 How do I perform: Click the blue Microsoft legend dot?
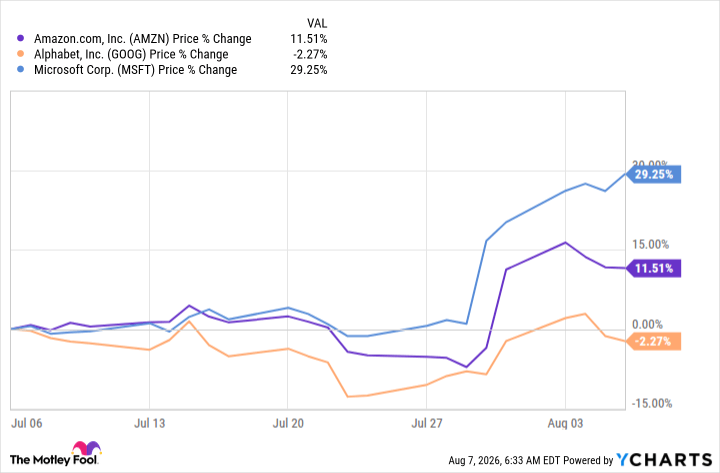(21, 70)
